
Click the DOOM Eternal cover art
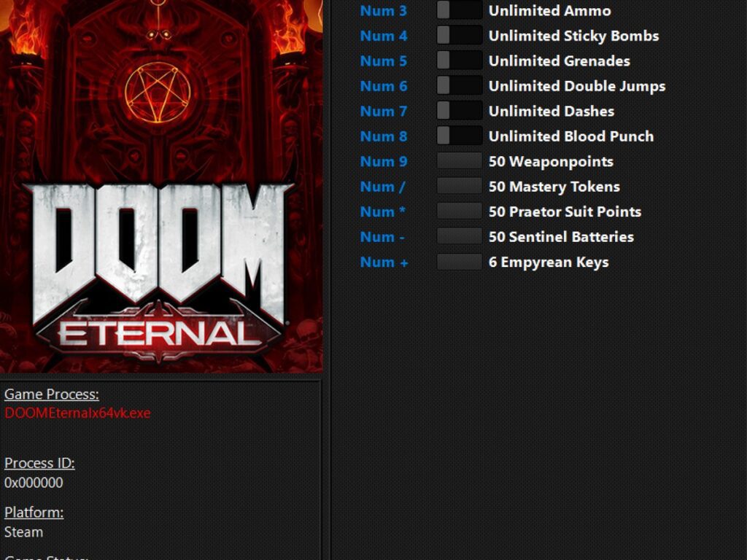[161, 186]
